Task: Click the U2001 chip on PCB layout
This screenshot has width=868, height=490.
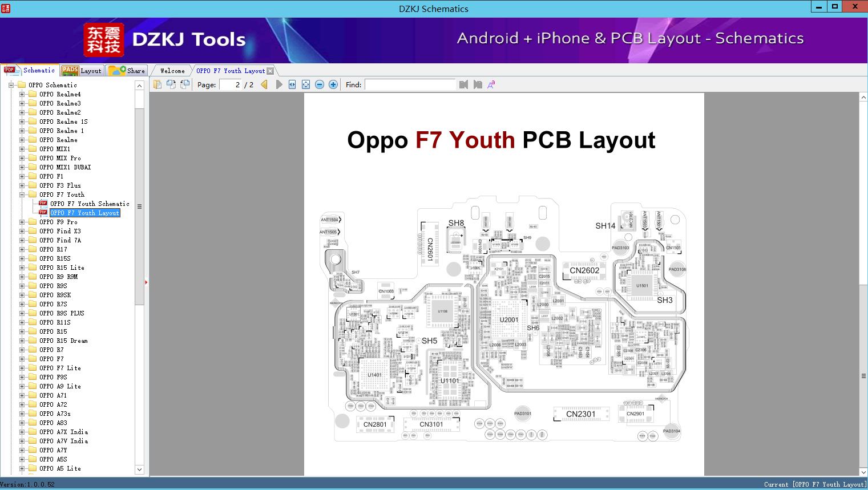Action: pos(508,319)
